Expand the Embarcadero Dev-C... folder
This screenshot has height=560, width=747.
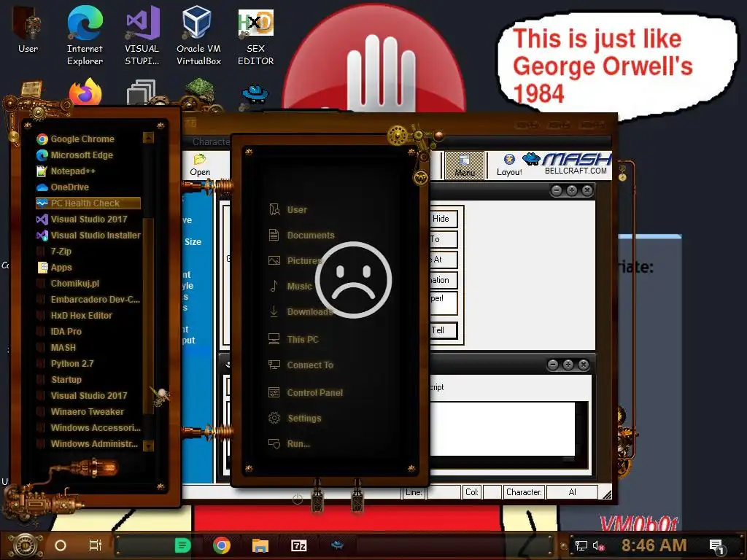click(x=88, y=300)
